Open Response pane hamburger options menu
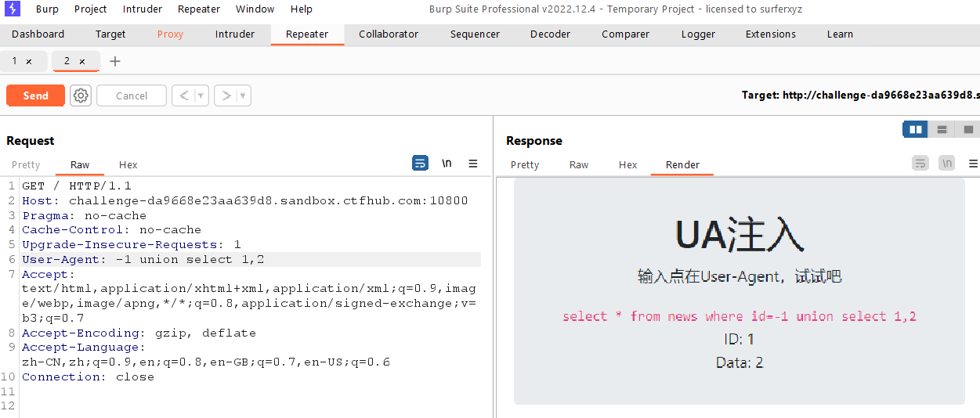This screenshot has height=418, width=980. click(x=973, y=163)
